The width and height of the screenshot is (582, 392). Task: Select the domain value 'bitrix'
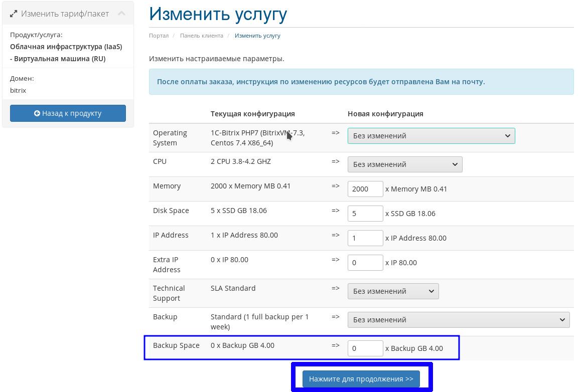pyautogui.click(x=18, y=90)
